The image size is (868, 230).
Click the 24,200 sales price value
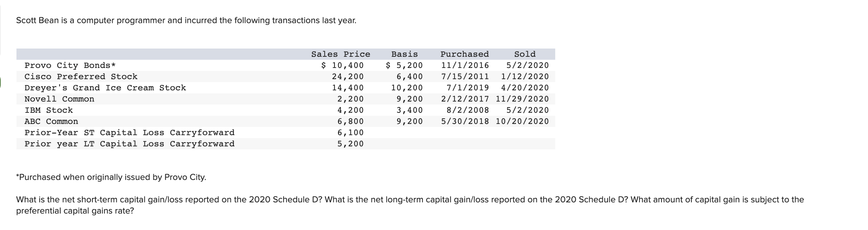(x=348, y=77)
